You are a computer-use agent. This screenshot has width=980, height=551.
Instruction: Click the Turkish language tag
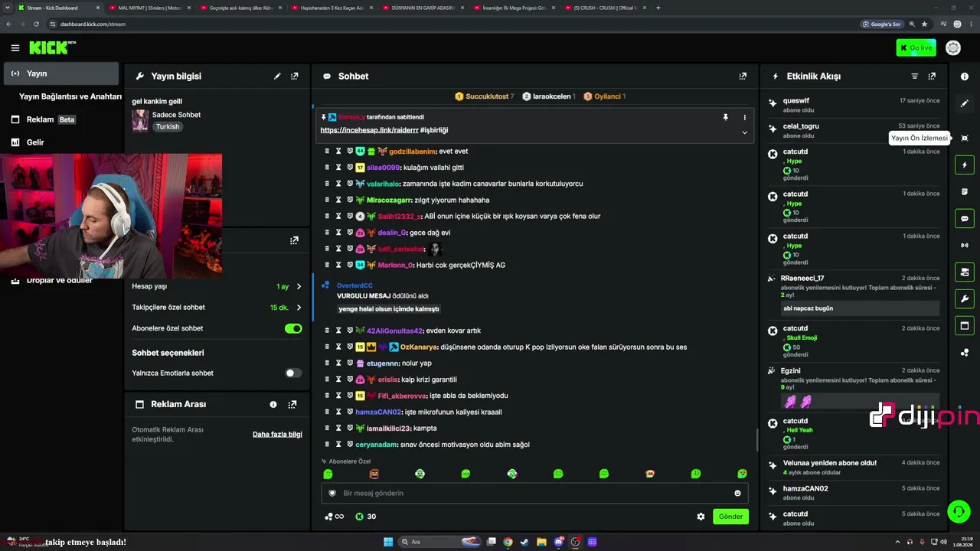(x=168, y=127)
